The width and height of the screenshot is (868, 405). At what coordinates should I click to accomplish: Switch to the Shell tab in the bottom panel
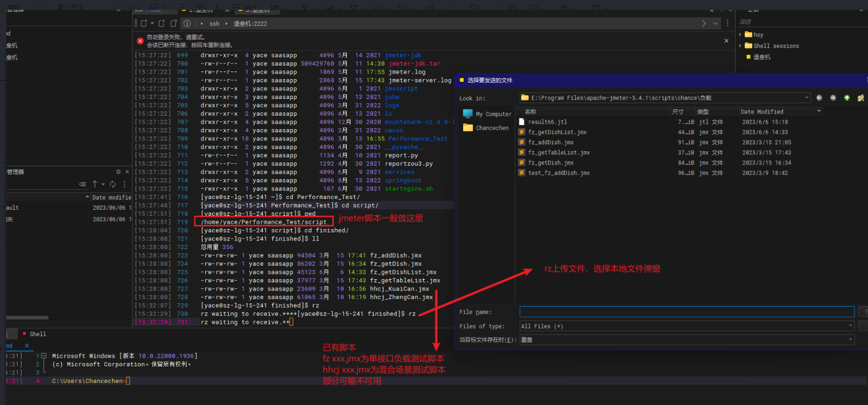tap(34, 334)
